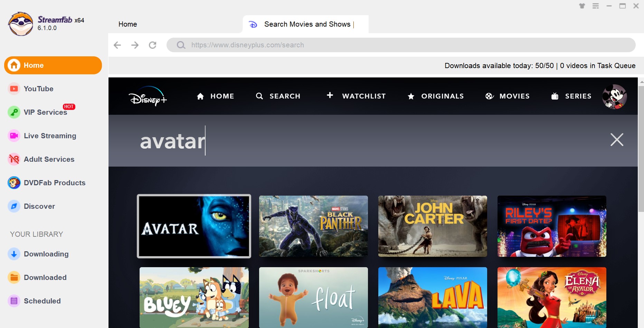Click the skin shirt icon in title bar
Image resolution: width=644 pixels, height=328 pixels.
coord(582,6)
